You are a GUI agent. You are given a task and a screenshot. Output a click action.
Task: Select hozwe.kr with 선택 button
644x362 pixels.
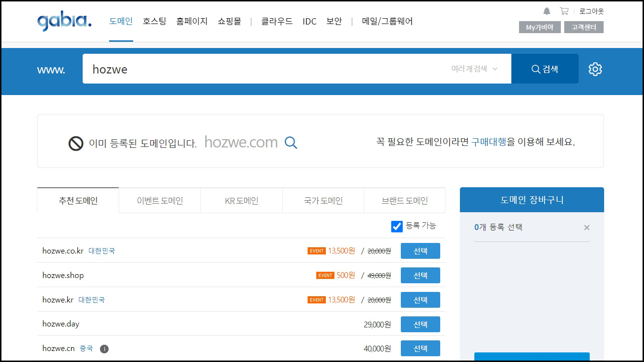(421, 300)
